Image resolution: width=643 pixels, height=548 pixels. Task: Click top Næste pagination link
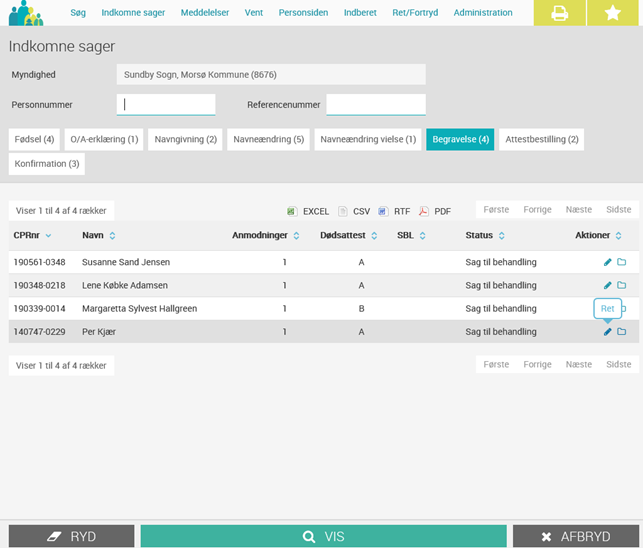tap(579, 210)
